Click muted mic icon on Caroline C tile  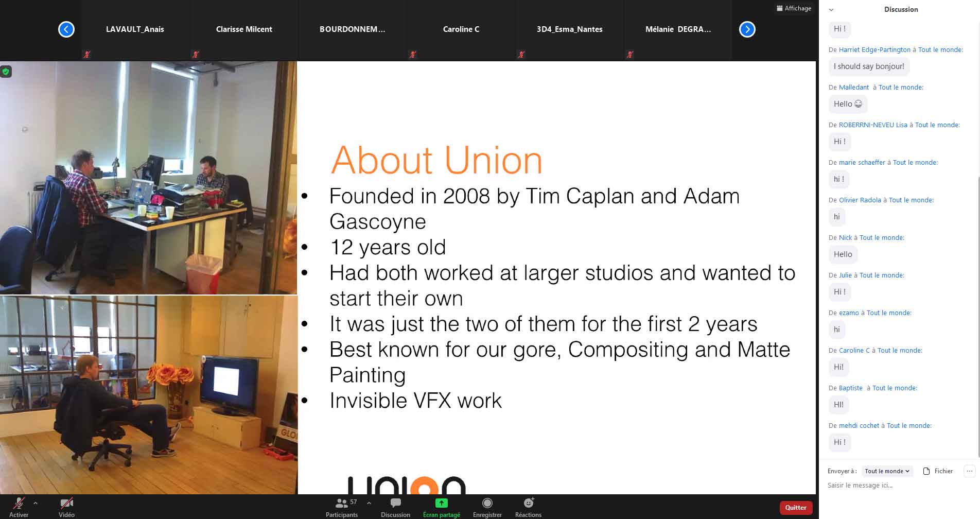(x=413, y=54)
